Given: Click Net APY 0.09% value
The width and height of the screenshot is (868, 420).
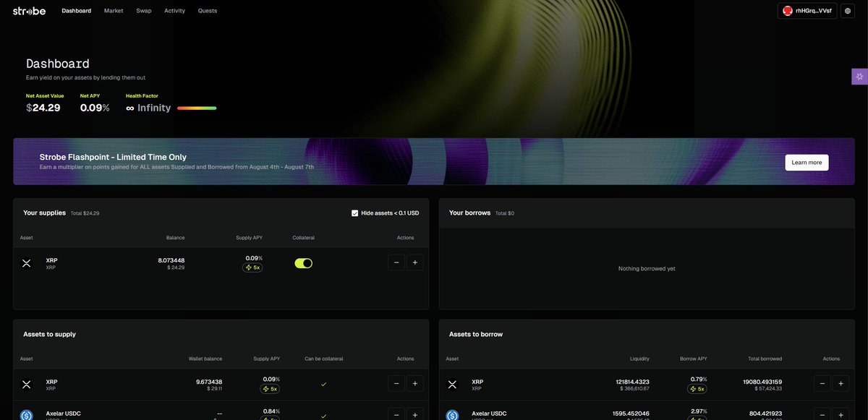Looking at the screenshot, I should 95,108.
